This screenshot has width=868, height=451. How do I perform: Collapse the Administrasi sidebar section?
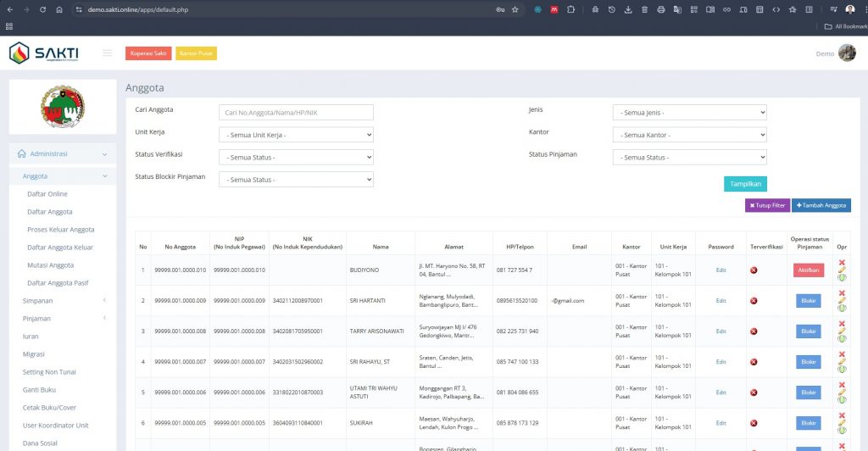click(x=63, y=153)
